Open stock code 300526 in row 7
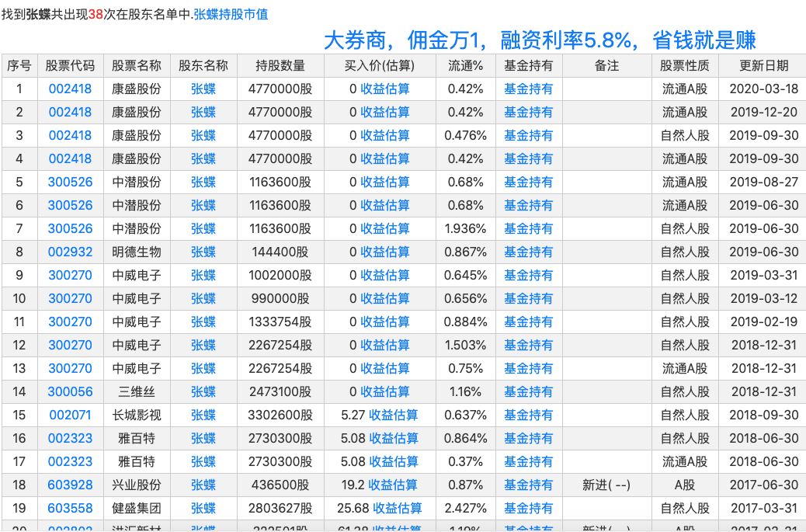 (70, 229)
